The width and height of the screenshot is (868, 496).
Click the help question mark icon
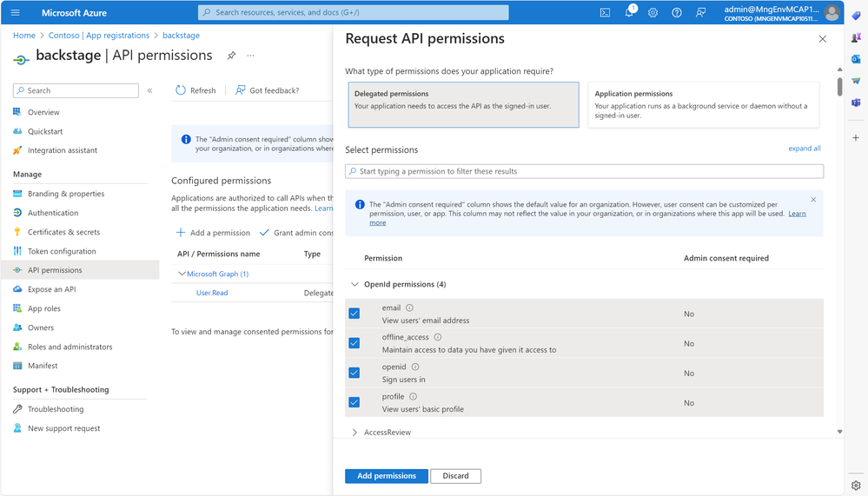coord(677,12)
